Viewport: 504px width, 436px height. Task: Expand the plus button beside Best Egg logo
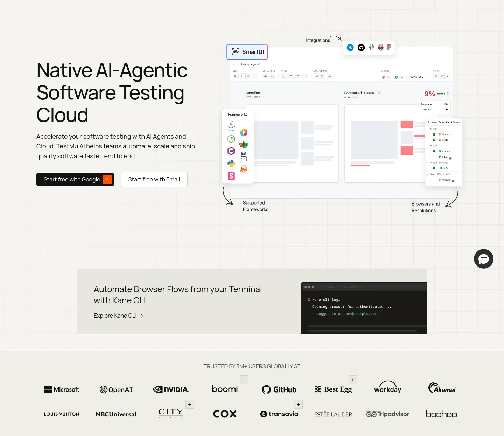tap(353, 380)
